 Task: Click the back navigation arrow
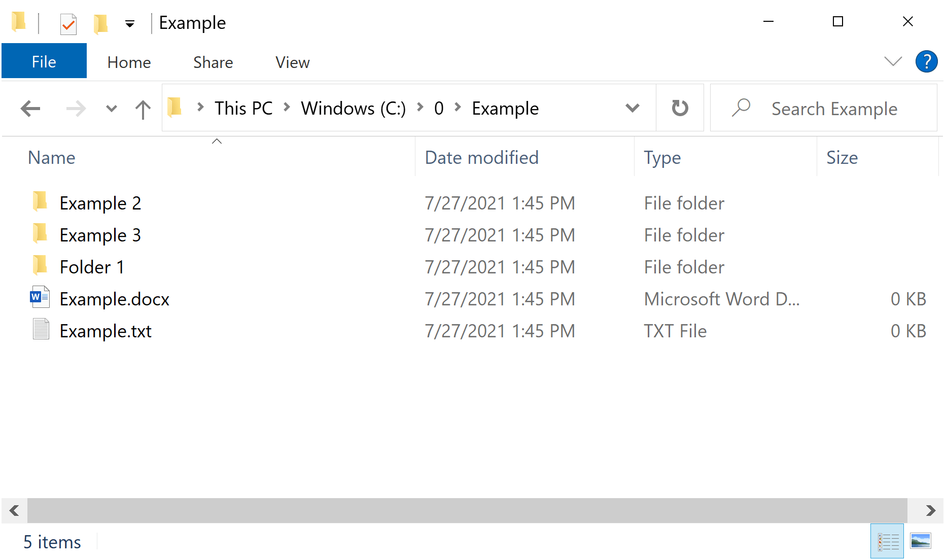click(30, 108)
